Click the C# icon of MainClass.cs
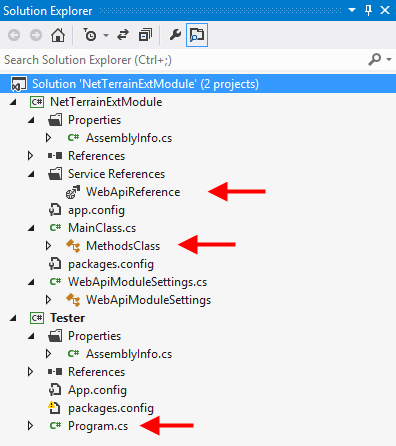 pyautogui.click(x=55, y=227)
